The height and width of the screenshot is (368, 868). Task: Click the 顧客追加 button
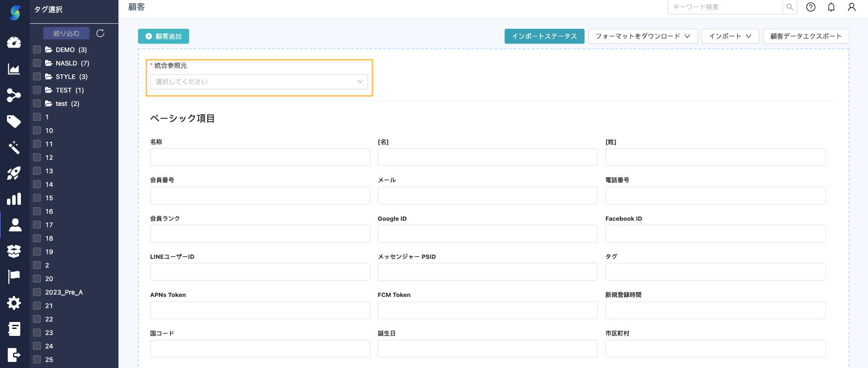tap(164, 36)
